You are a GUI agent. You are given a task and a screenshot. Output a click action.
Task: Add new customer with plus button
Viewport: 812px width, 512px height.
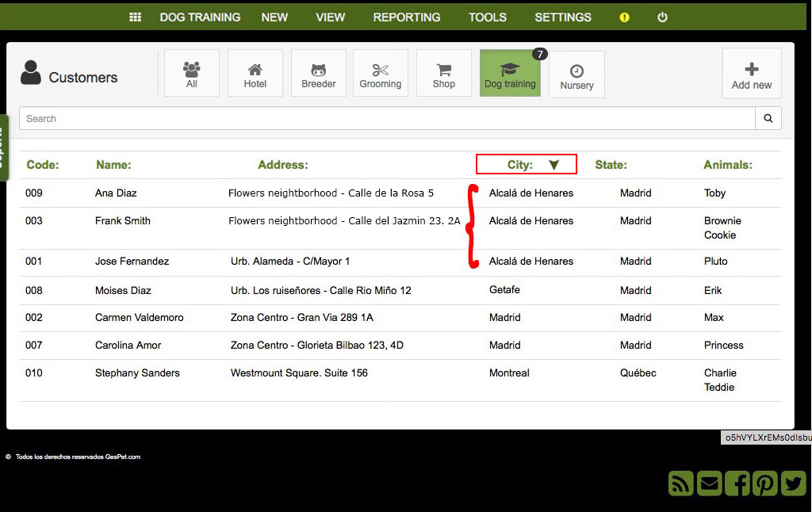[752, 74]
